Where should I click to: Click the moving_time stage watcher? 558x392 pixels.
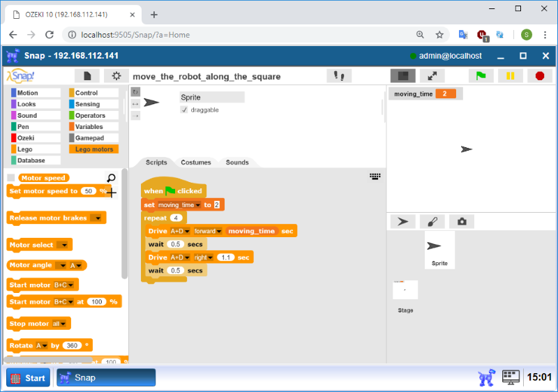(425, 94)
